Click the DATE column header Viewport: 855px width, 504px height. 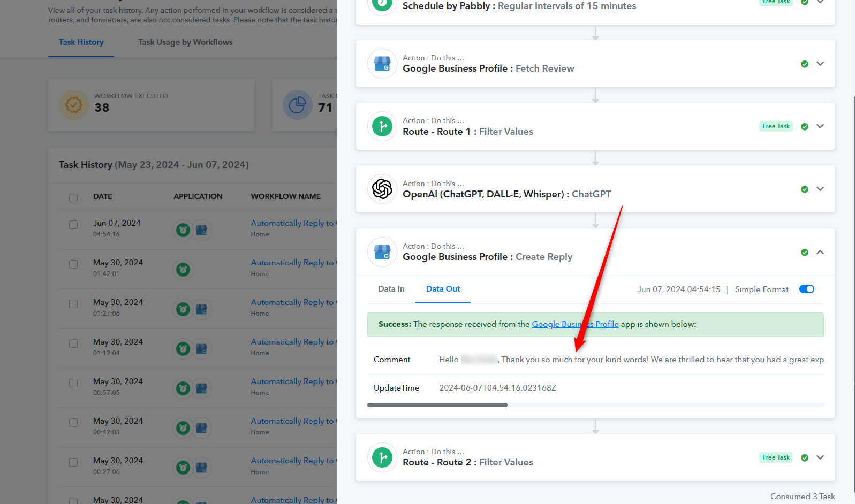[103, 196]
